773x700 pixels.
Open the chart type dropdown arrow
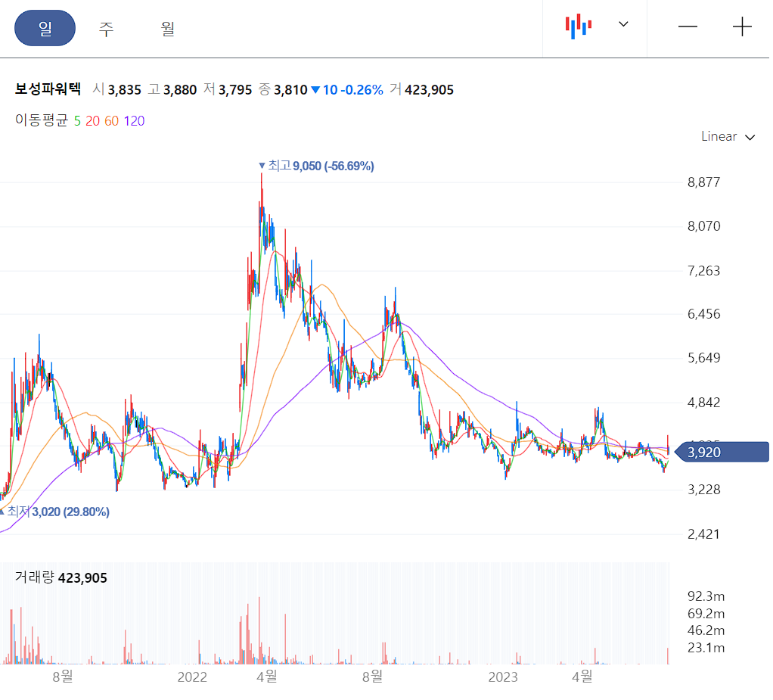click(x=623, y=24)
